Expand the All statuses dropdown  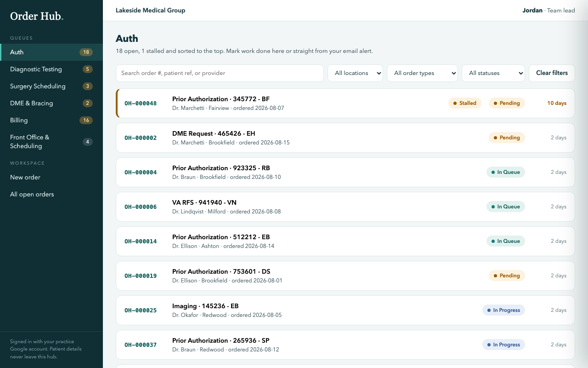493,73
